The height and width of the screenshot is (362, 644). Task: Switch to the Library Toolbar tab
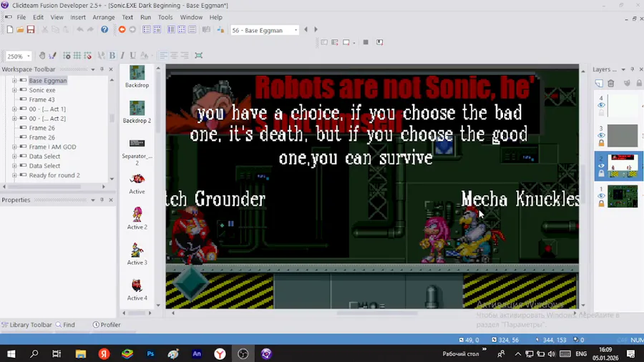click(x=26, y=325)
